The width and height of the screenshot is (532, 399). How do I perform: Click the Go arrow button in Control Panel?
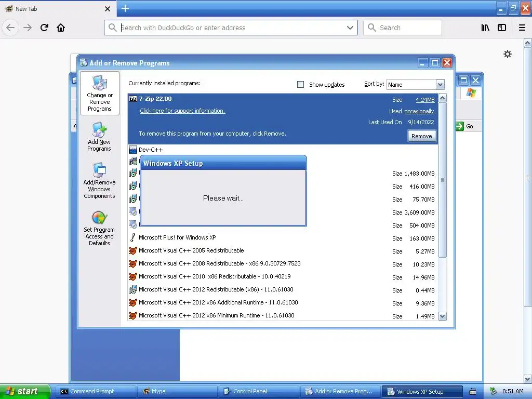coord(459,126)
